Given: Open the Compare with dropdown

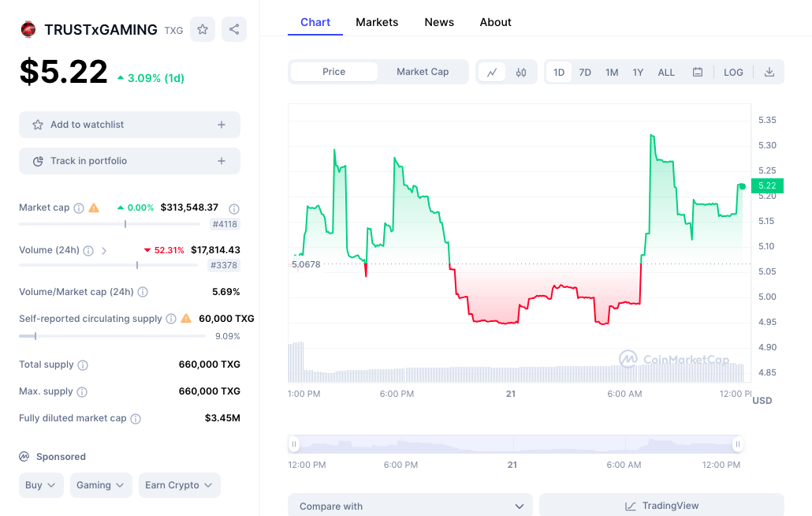Looking at the screenshot, I should [x=410, y=507].
